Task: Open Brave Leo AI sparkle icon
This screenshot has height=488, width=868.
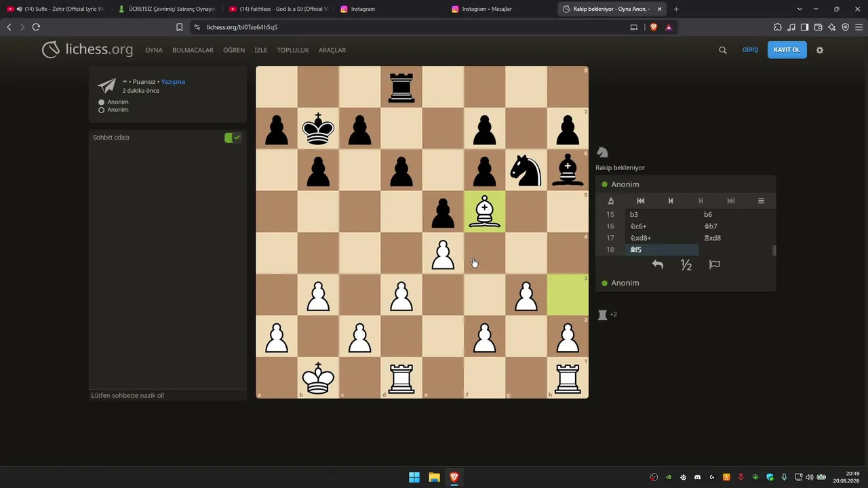Action: click(x=832, y=27)
